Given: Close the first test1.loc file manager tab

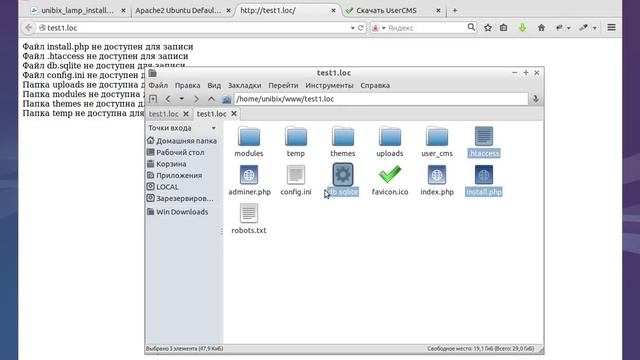Looking at the screenshot, I should [186, 114].
